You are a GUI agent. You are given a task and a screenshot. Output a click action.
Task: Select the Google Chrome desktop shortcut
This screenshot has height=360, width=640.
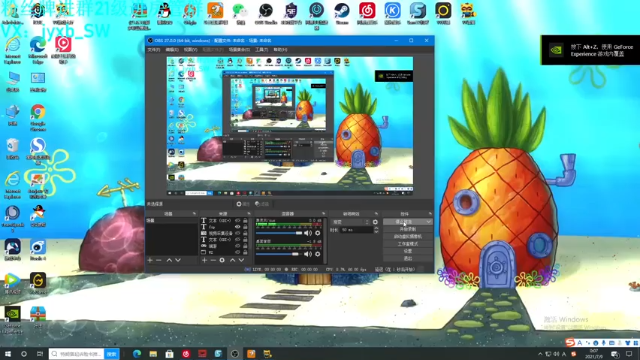coord(38,118)
